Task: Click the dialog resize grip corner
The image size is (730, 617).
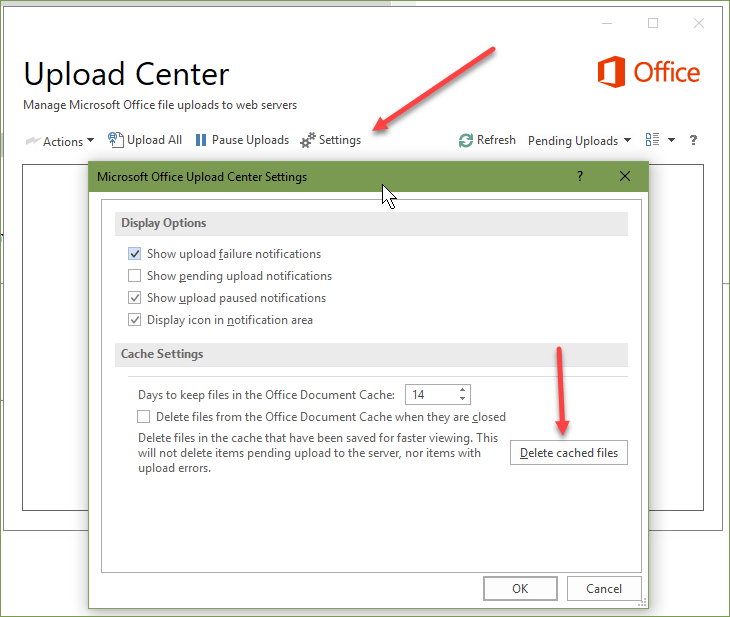Action: 642,602
